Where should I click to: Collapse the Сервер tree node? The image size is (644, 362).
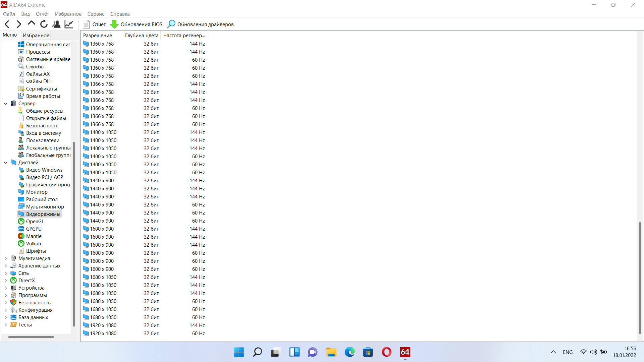(x=6, y=104)
